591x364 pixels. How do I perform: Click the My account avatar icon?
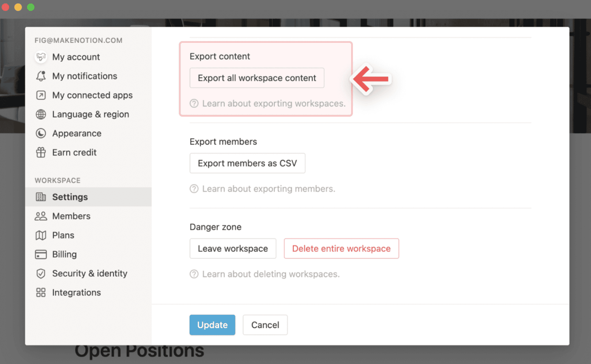tap(41, 57)
